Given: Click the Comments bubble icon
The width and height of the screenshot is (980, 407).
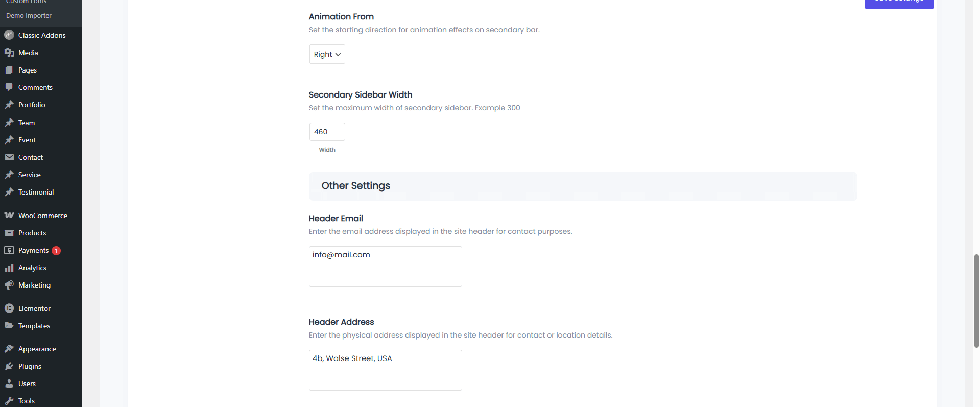Looking at the screenshot, I should point(9,87).
